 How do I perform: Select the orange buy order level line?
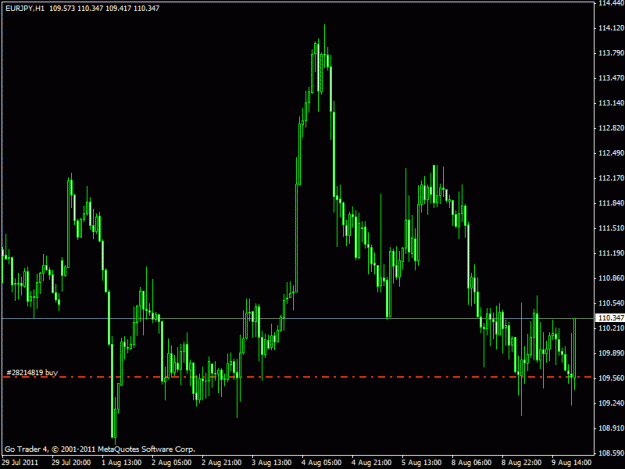click(x=298, y=377)
